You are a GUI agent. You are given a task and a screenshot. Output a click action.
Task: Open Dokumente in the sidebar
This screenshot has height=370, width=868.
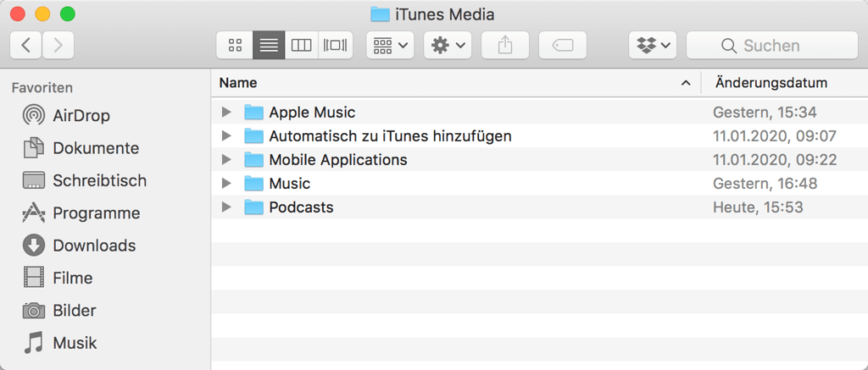(81, 148)
